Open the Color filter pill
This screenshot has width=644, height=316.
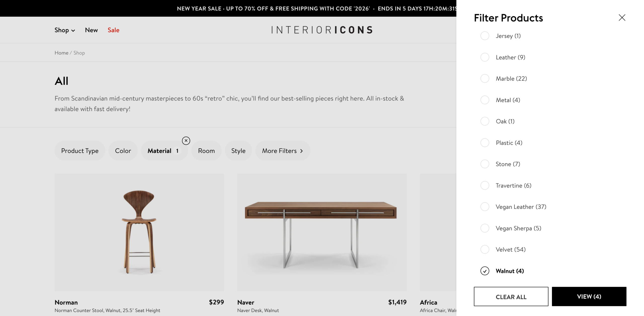123,151
